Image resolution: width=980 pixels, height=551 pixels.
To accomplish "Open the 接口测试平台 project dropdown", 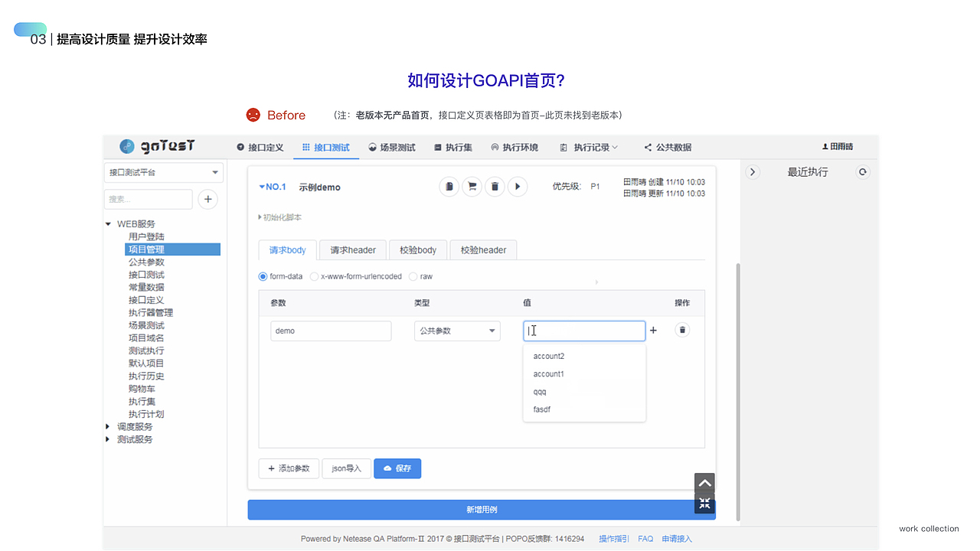I will [x=164, y=172].
